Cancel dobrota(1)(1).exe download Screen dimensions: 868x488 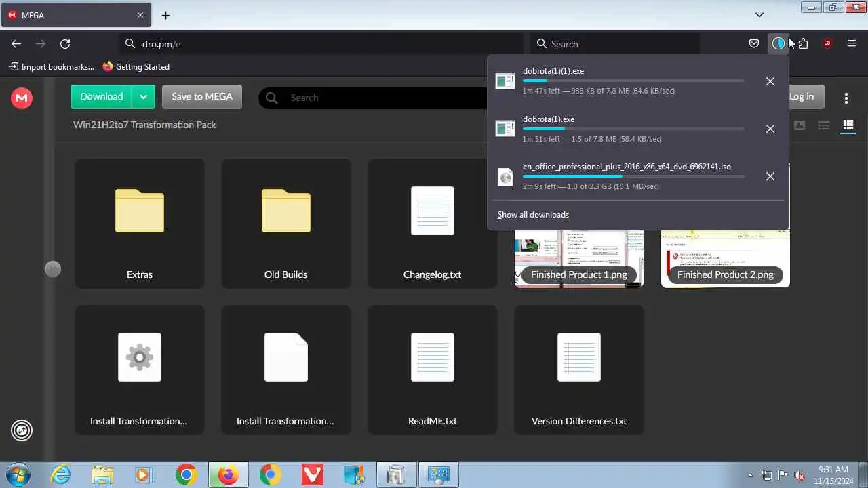(x=770, y=81)
